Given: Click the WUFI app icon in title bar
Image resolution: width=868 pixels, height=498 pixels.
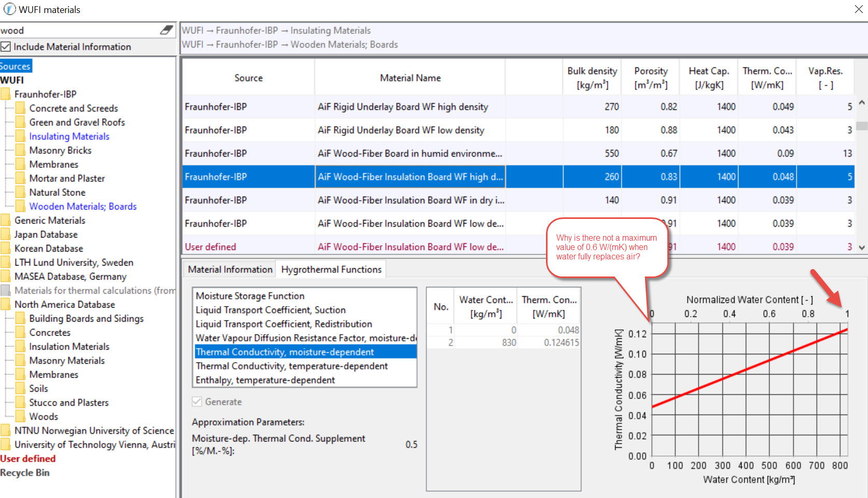Looking at the screenshot, I should tap(9, 9).
